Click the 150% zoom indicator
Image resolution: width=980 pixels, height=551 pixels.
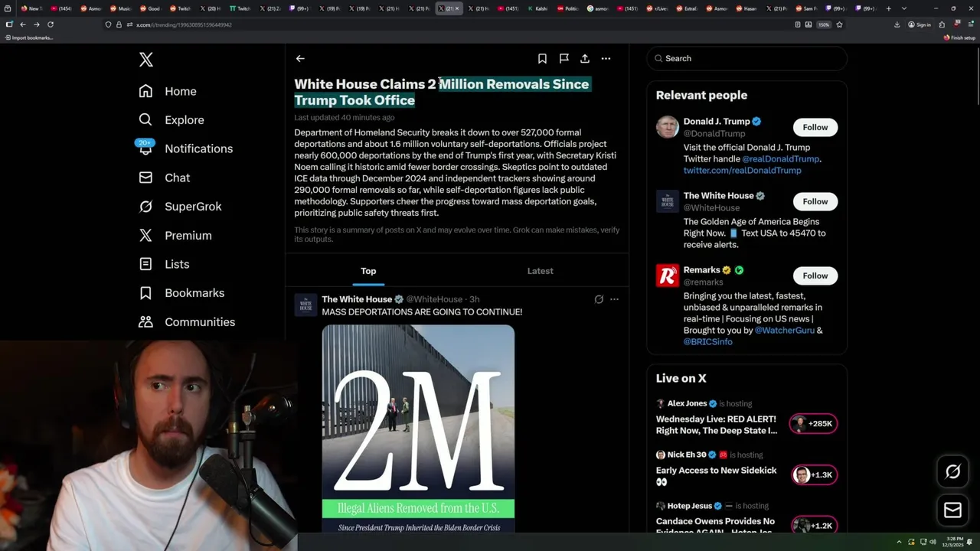(x=824, y=24)
